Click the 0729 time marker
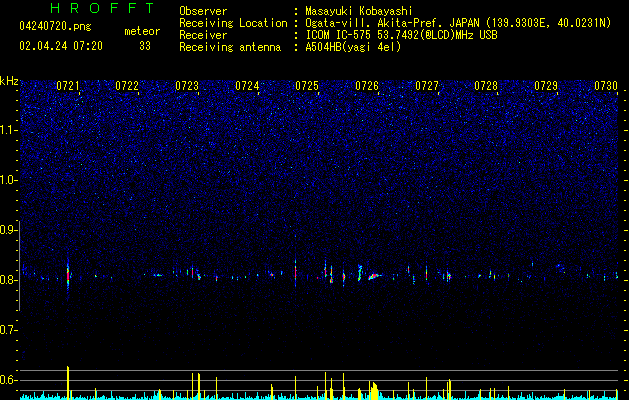629x400 pixels. point(546,86)
